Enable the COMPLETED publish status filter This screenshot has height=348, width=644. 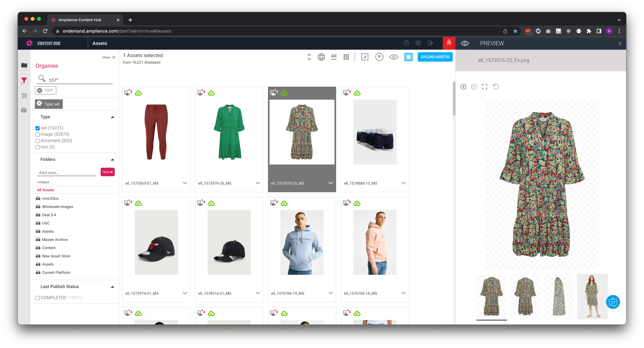(38, 298)
